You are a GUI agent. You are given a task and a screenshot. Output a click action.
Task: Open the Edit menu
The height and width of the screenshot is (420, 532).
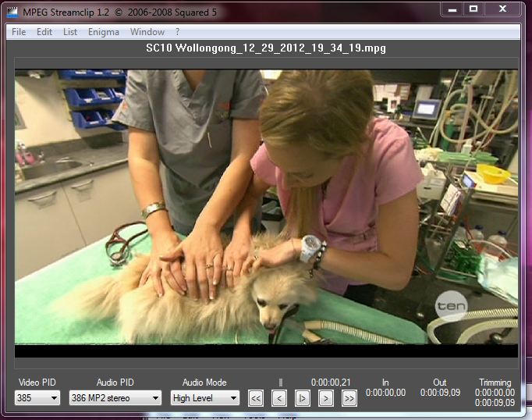[44, 32]
